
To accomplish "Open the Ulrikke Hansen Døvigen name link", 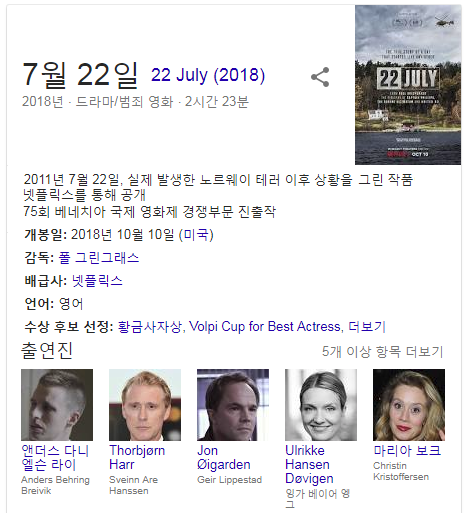I will [309, 465].
